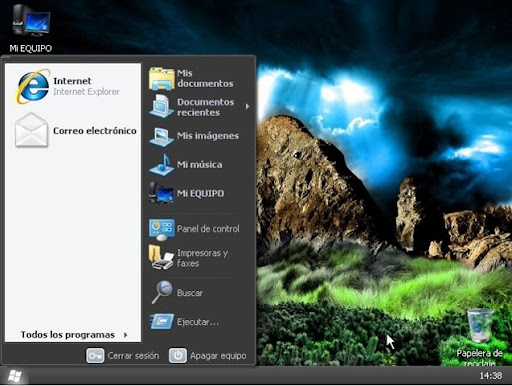The width and height of the screenshot is (512, 386).
Task: Click the Mi EQUIPO computer icon in Start menu
Action: click(162, 193)
